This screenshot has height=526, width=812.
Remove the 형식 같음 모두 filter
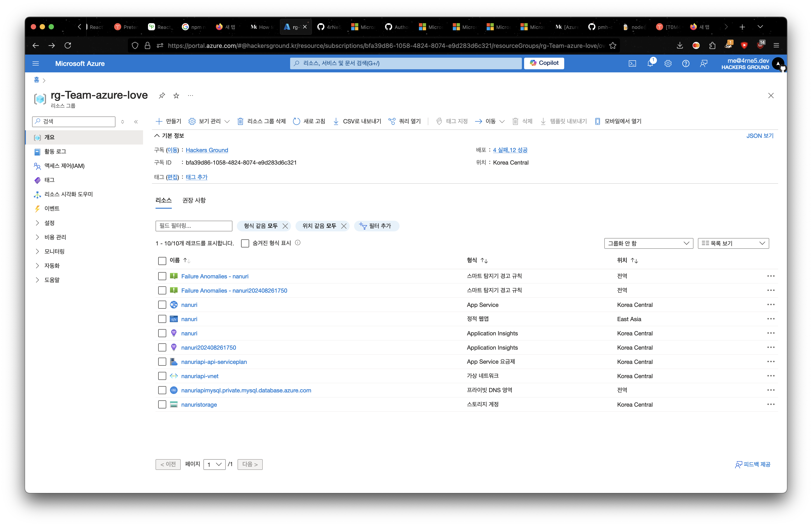coord(285,226)
